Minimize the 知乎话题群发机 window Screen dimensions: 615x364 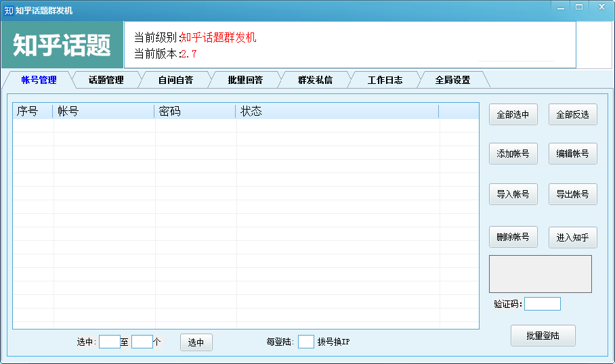pos(561,7)
